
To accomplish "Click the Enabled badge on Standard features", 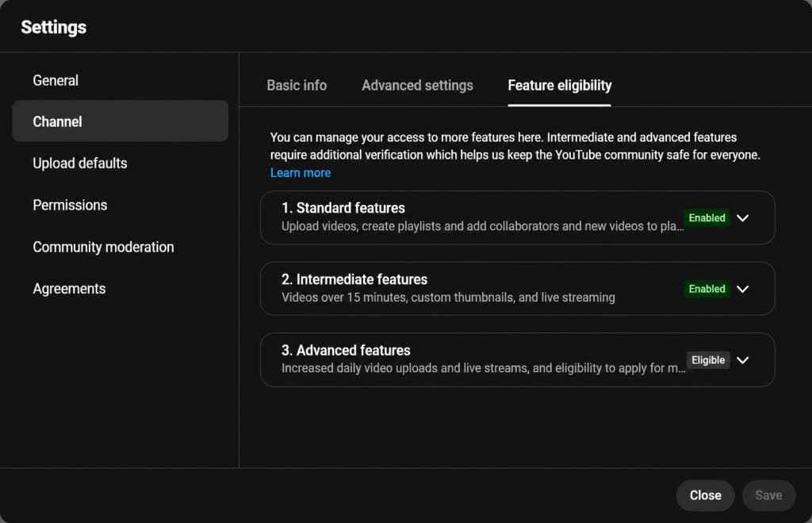I will [x=707, y=218].
